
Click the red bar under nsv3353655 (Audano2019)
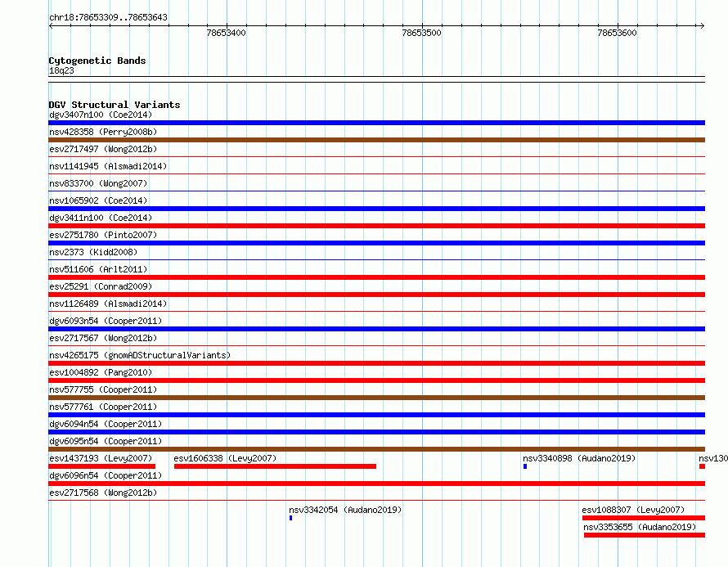645,535
